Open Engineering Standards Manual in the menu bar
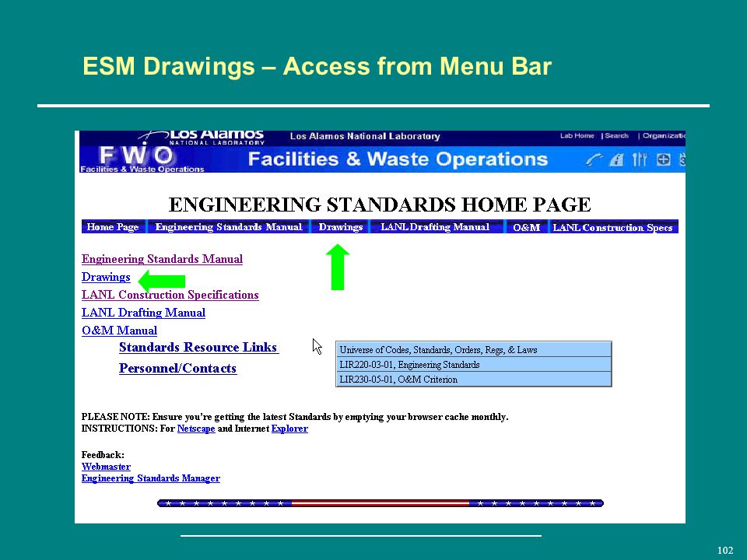Viewport: 747px width, 560px height. pos(229,226)
